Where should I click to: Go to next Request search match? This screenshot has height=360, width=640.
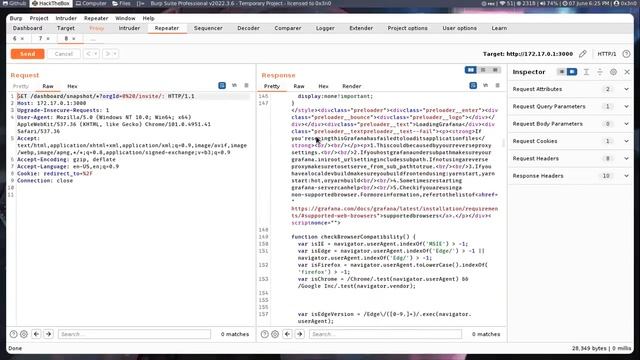49,334
